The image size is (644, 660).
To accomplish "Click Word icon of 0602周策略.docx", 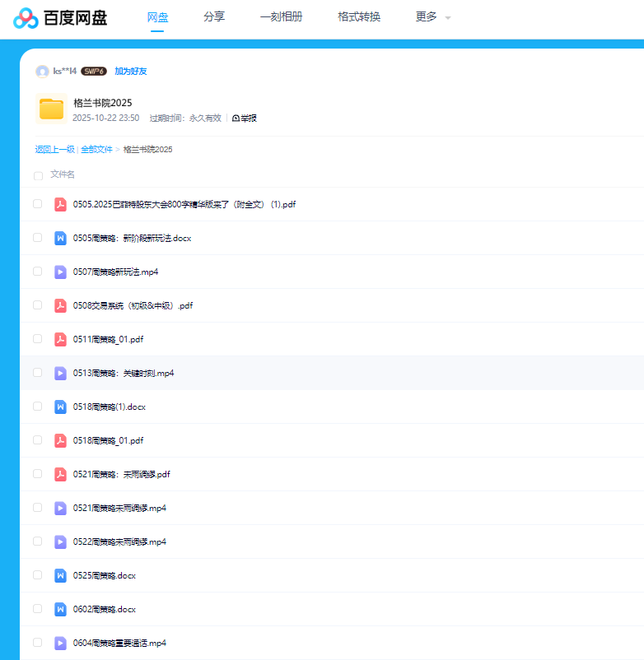I will point(60,609).
